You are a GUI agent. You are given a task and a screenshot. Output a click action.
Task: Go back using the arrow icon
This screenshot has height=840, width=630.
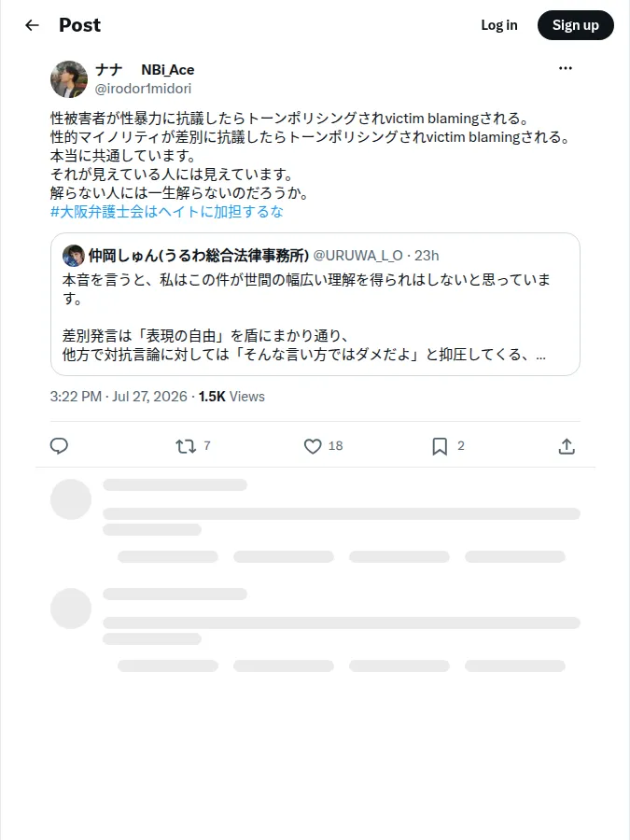pyautogui.click(x=32, y=25)
